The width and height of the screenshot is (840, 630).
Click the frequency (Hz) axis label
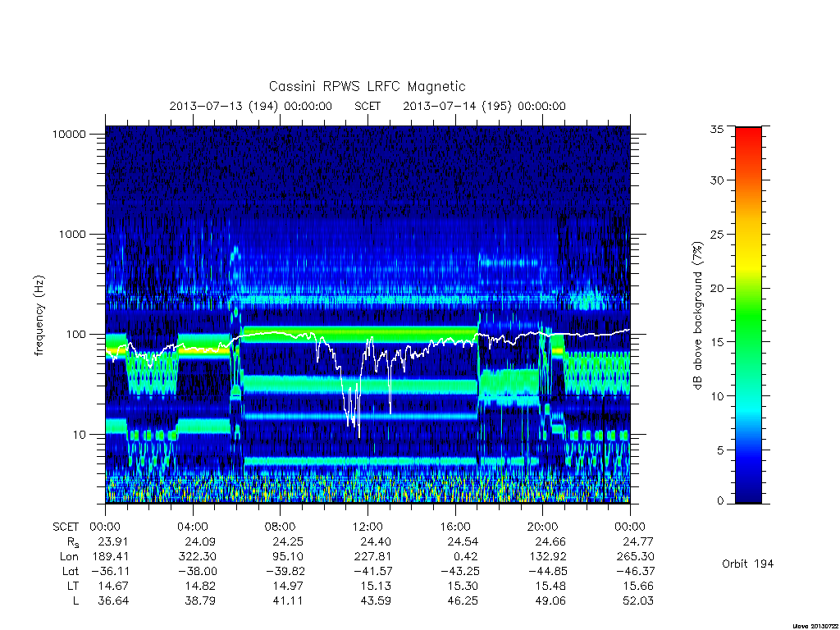tap(39, 315)
